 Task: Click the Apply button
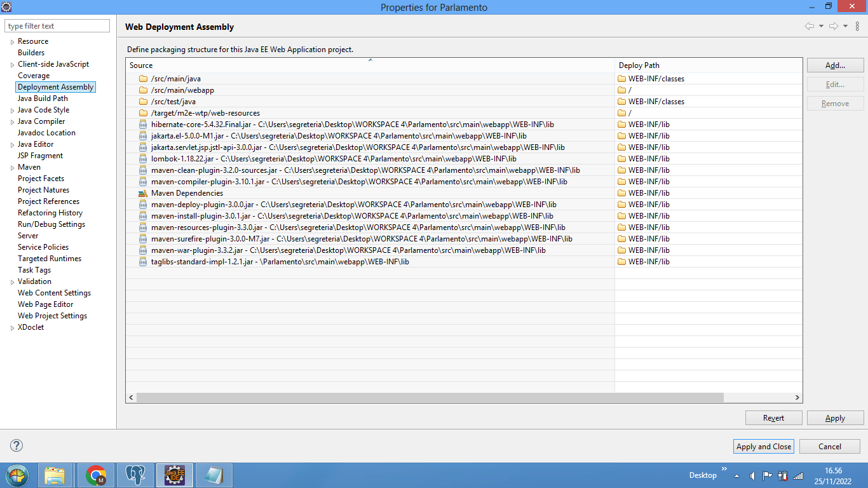click(835, 418)
